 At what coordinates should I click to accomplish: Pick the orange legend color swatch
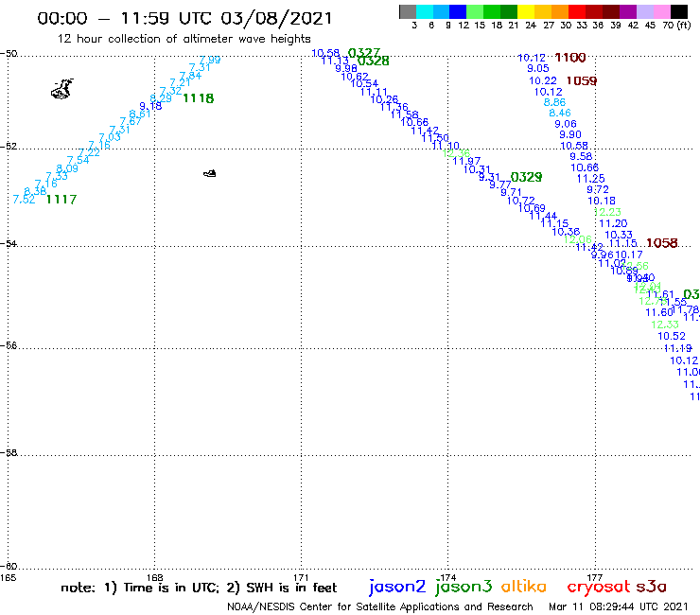[559, 11]
